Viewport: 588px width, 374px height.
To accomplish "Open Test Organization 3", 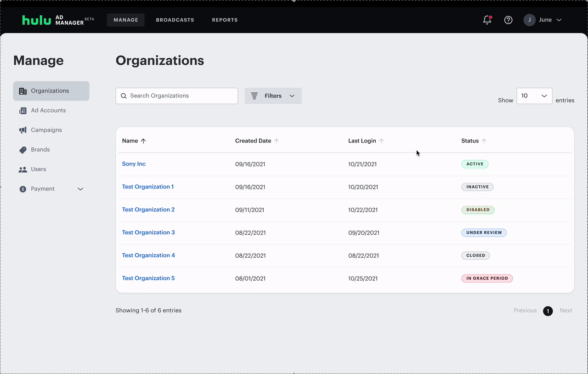I will coord(148,232).
